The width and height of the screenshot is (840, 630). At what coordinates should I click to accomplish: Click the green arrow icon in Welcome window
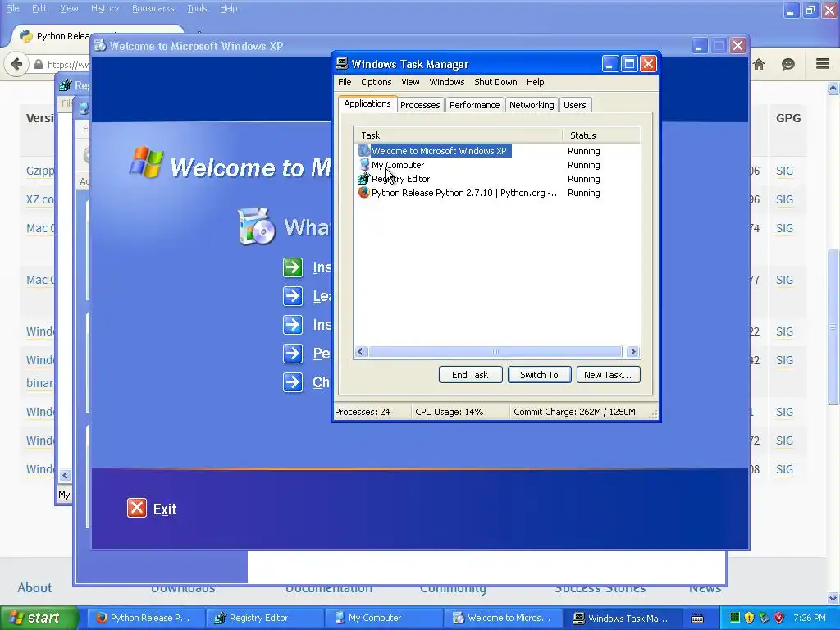pyautogui.click(x=293, y=267)
